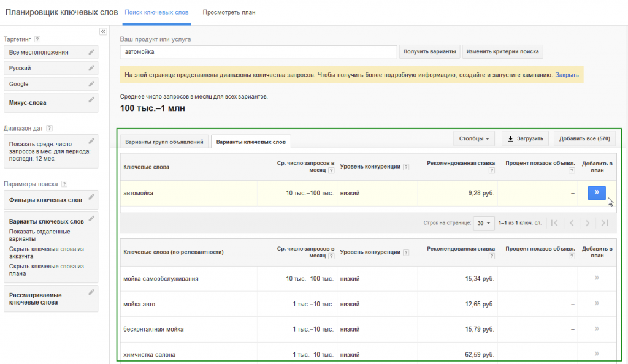This screenshot has width=628, height=364.
Task: Click 'Получить варианты' button
Action: tap(429, 51)
